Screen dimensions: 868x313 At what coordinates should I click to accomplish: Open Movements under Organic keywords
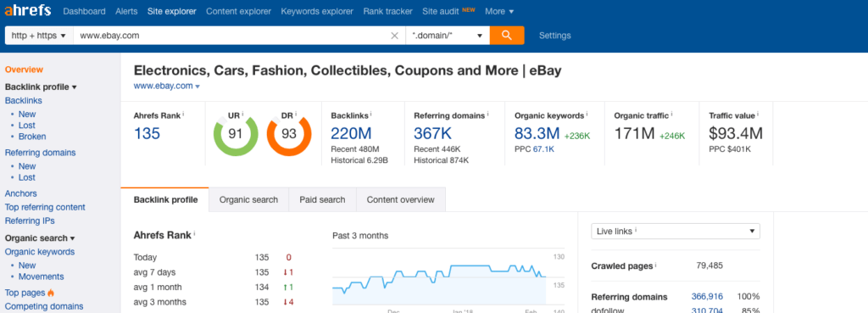[x=41, y=277]
